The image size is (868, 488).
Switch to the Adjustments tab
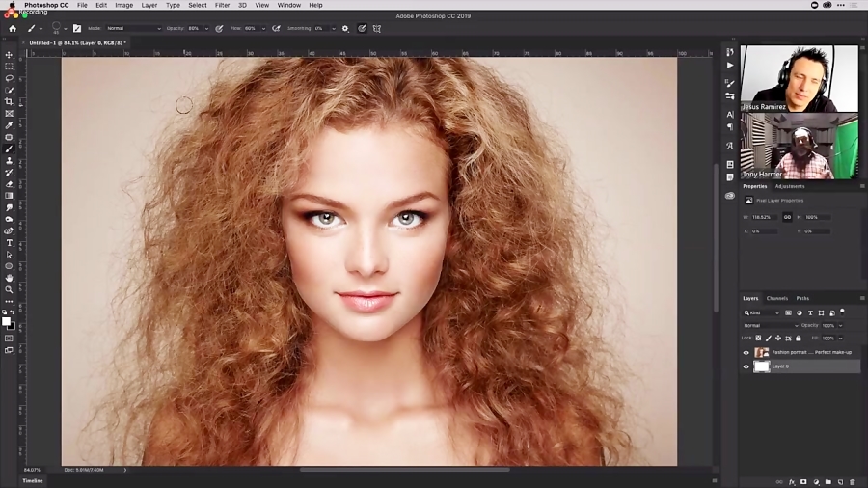click(x=790, y=186)
